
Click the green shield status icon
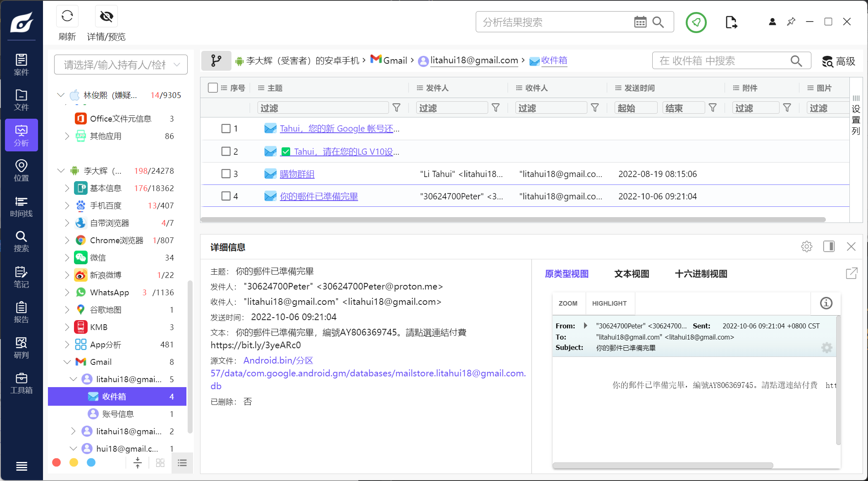point(696,22)
